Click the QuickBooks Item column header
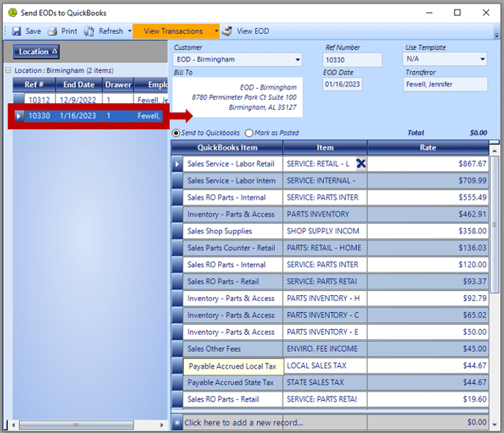This screenshot has height=433, width=504. coord(227,147)
